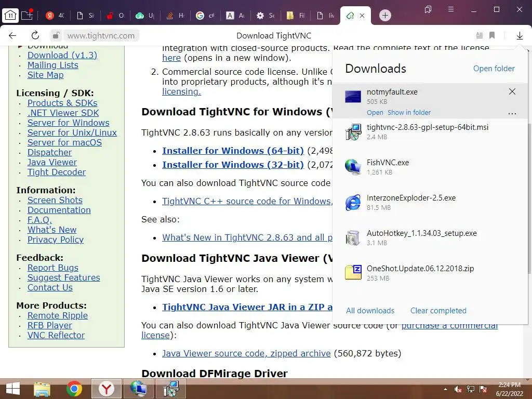The image size is (532, 399).
Task: Click the installer package taskbar icon
Action: click(x=170, y=389)
